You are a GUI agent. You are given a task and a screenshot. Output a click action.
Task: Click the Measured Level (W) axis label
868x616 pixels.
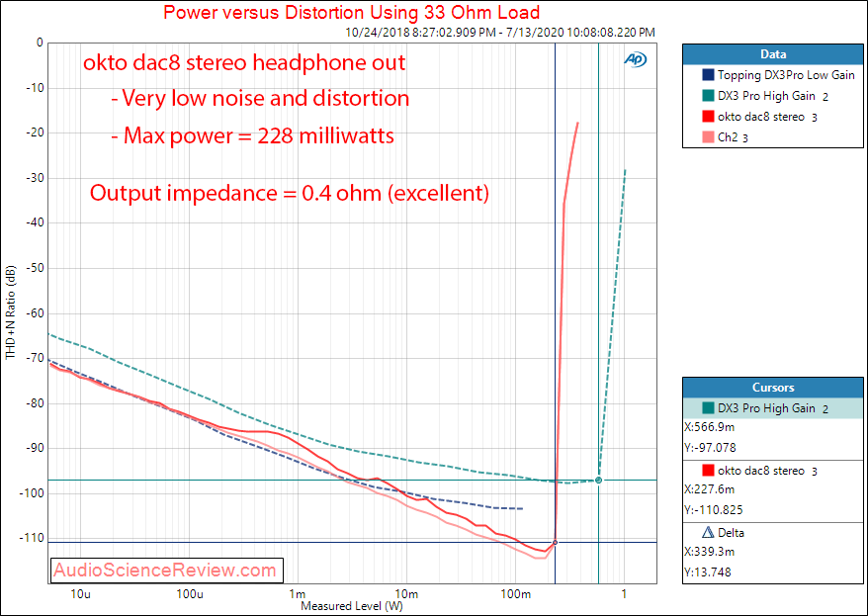tap(352, 606)
